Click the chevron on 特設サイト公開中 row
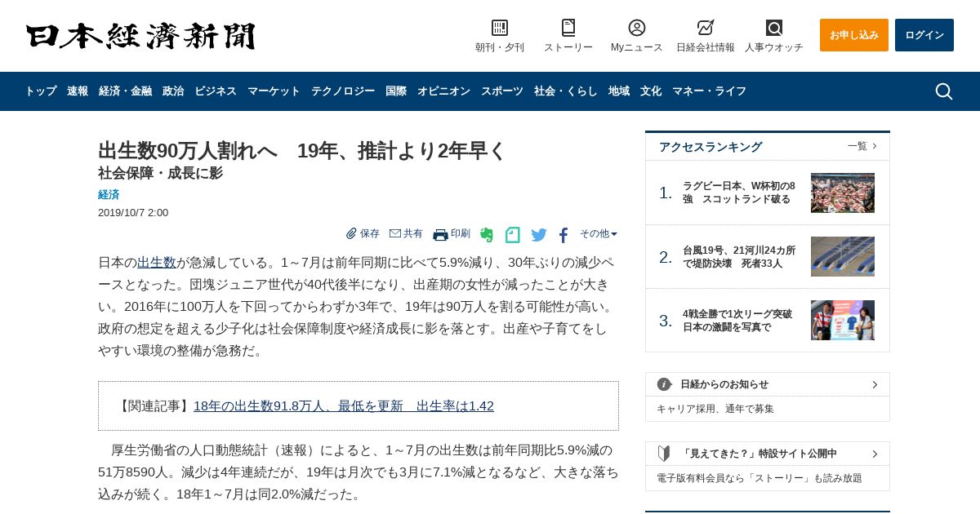980x514 pixels. point(875,454)
